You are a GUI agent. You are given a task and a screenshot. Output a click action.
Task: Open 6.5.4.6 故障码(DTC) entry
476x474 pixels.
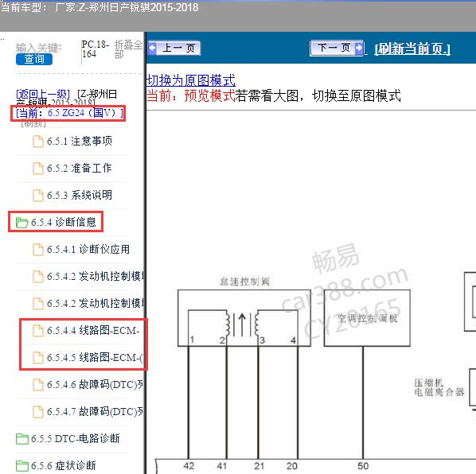tap(95, 385)
